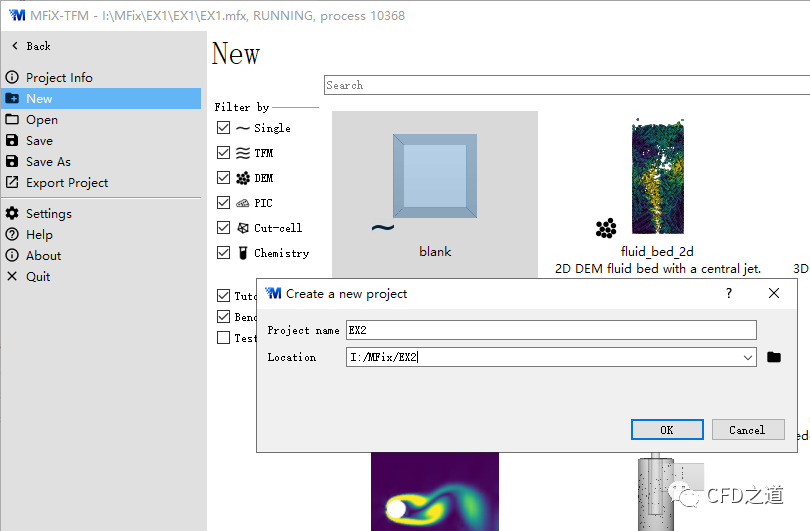This screenshot has width=810, height=531.
Task: Select Quit in the sidebar
Action: (x=101, y=276)
